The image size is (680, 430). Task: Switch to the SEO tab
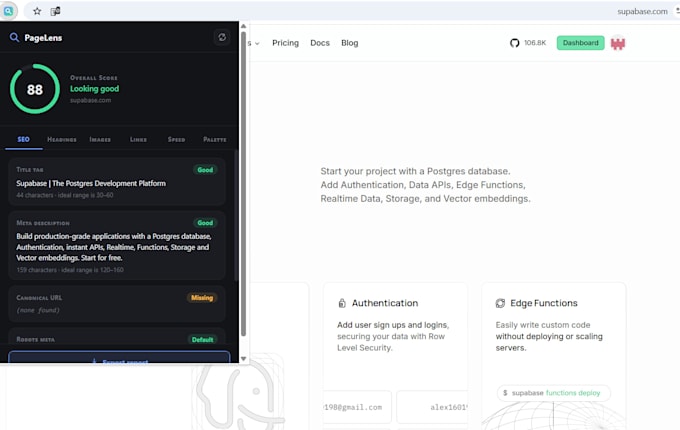[23, 139]
